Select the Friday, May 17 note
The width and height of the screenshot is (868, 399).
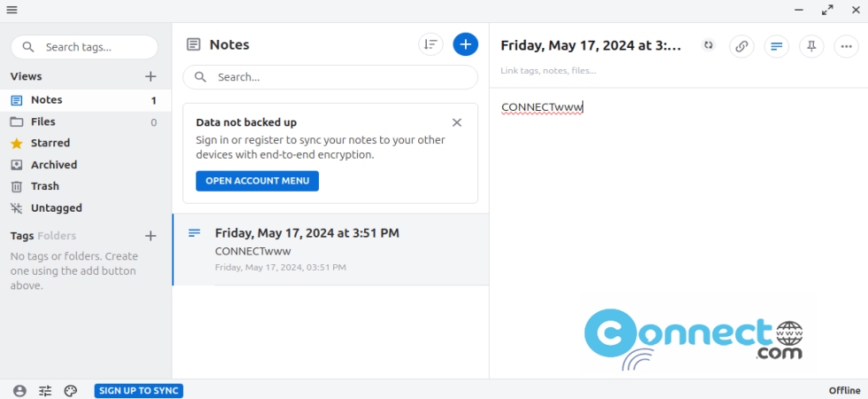click(x=330, y=249)
